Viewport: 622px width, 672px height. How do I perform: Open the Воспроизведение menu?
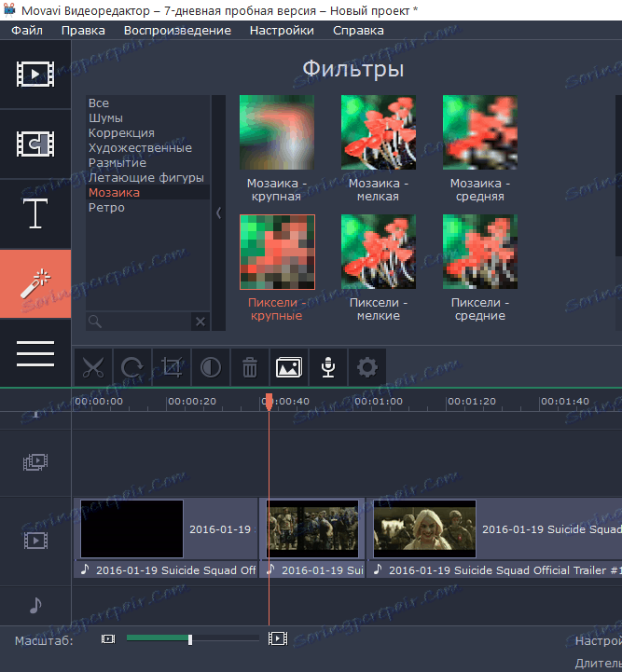click(177, 31)
